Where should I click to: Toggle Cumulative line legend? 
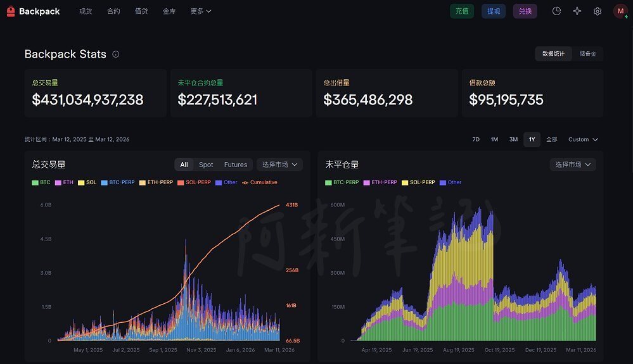(260, 182)
